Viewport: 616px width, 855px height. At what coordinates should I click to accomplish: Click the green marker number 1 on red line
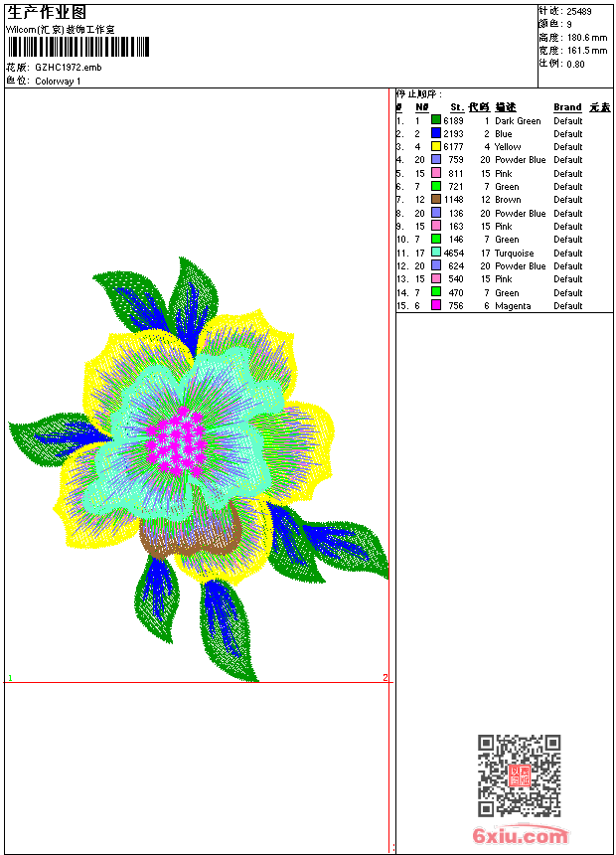tap(10, 678)
